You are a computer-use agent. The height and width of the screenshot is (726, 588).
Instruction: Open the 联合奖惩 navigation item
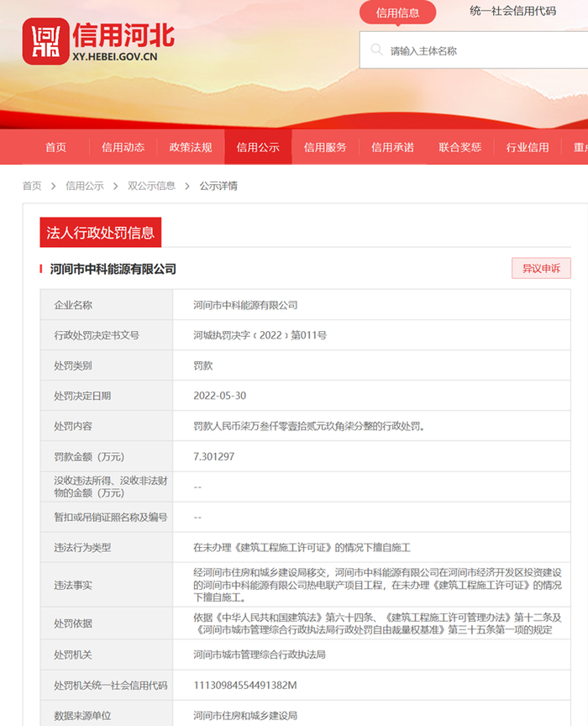click(460, 147)
